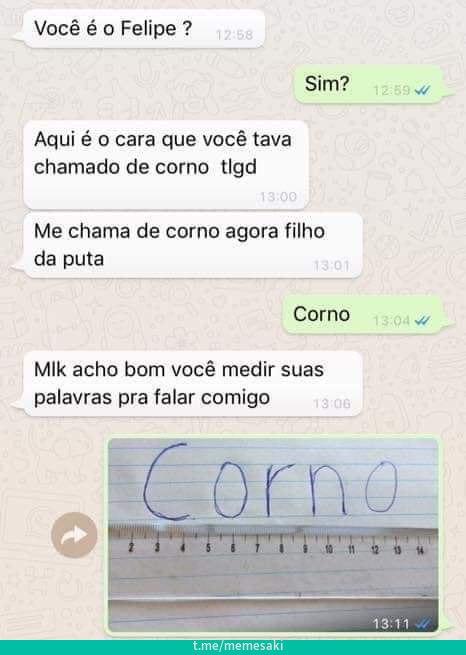This screenshot has height=655, width=466.
Task: Tap the 12:59 timestamp beside 'Sim?'
Action: point(392,90)
